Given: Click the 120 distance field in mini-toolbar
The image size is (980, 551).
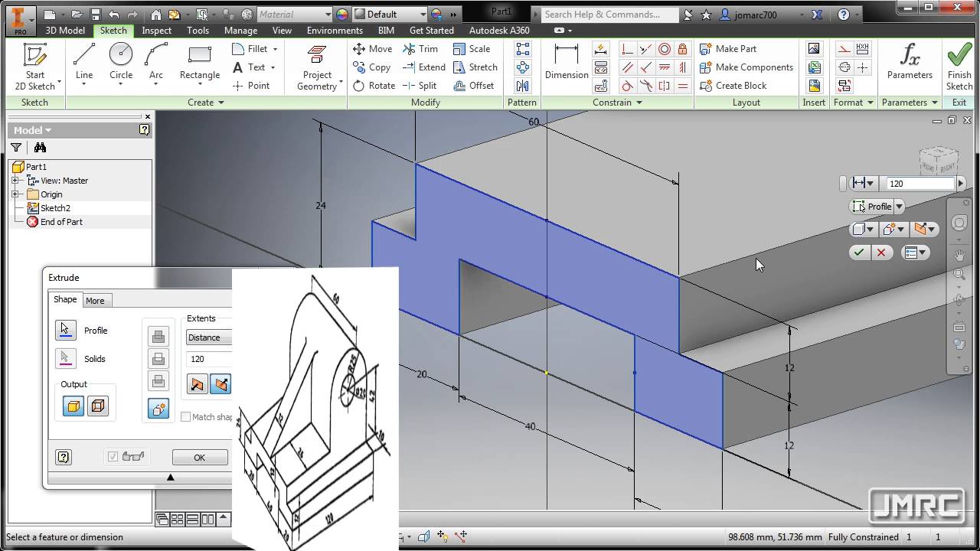Looking at the screenshot, I should [x=921, y=184].
